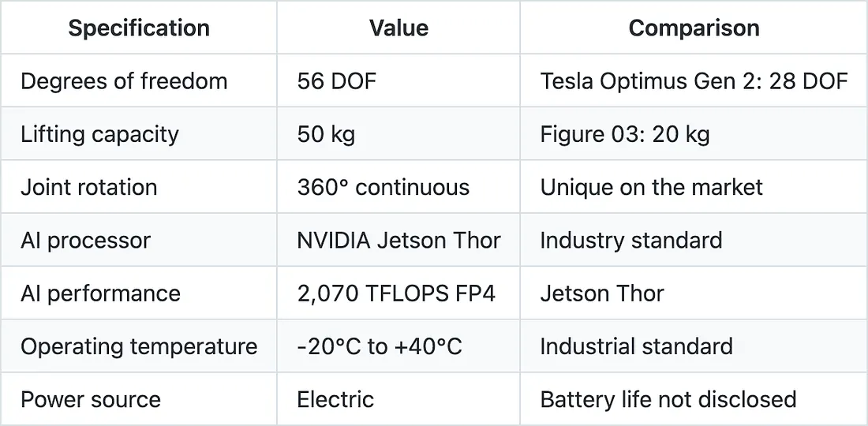This screenshot has width=868, height=426.
Task: Select the Unique on the market cell
Action: click(652, 187)
